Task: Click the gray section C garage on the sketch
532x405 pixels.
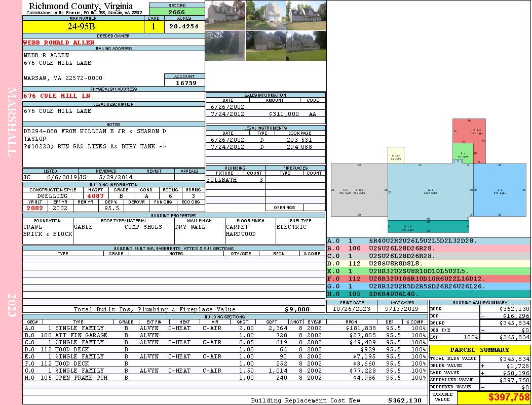Action: (359, 190)
